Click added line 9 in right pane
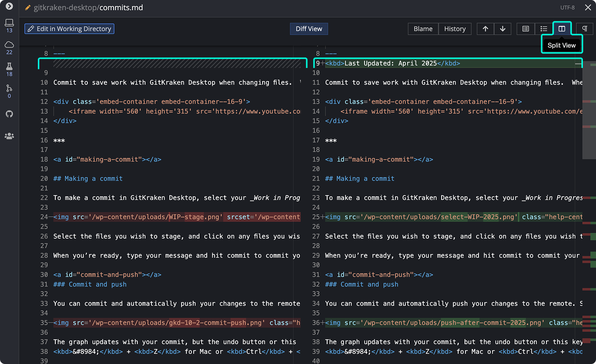The height and width of the screenshot is (364, 596). click(392, 63)
